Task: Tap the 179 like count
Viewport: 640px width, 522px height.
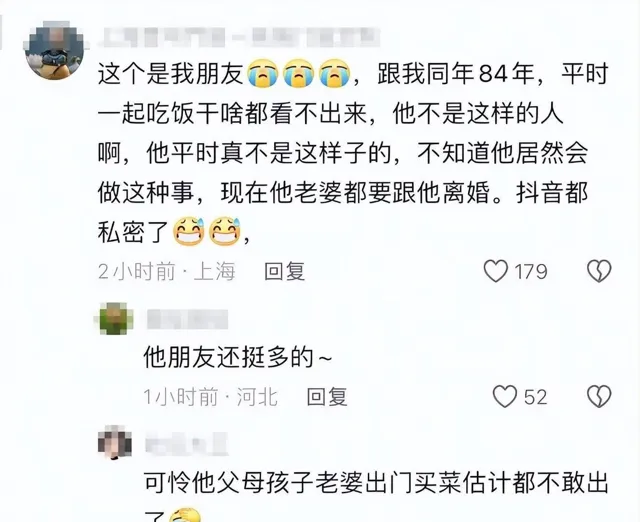Action: tap(531, 272)
